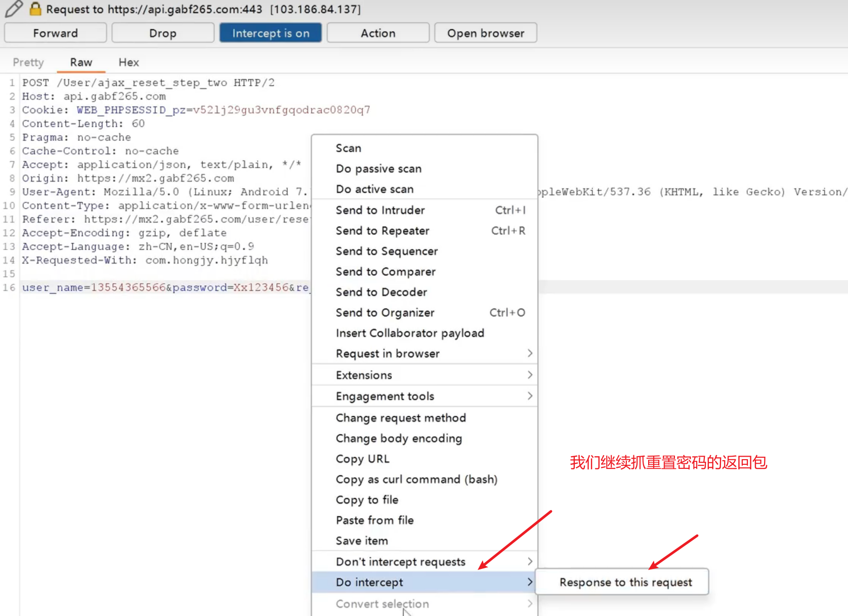Select Response to this request
This screenshot has height=616, width=848.
pos(625,582)
